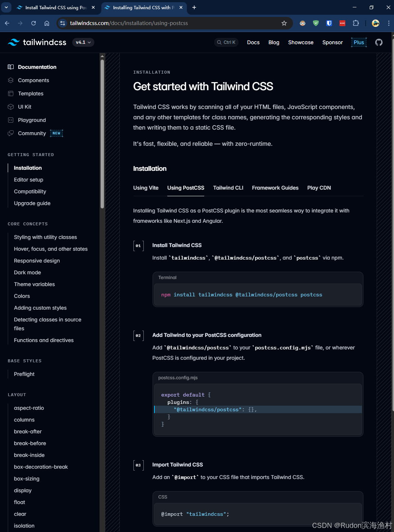394x532 pixels.
Task: Open the aspect-ratio sidebar link
Action: point(29,408)
